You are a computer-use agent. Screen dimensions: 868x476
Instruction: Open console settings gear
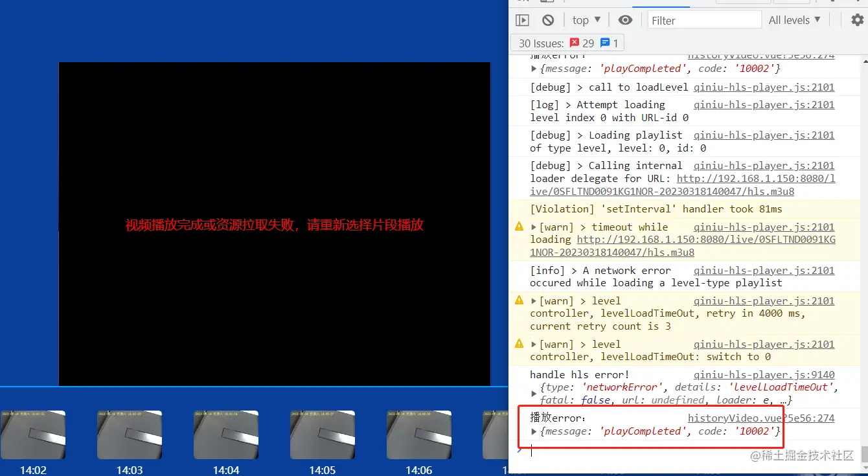[858, 20]
